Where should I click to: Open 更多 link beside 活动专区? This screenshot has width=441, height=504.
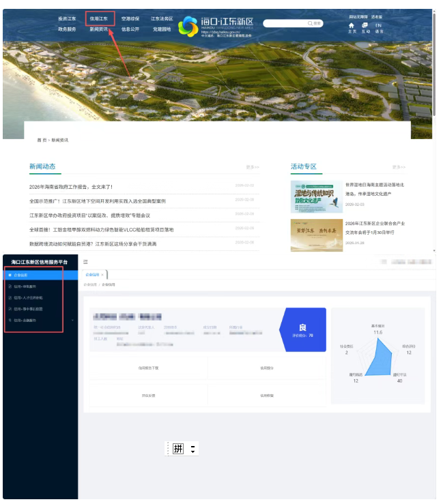point(399,167)
